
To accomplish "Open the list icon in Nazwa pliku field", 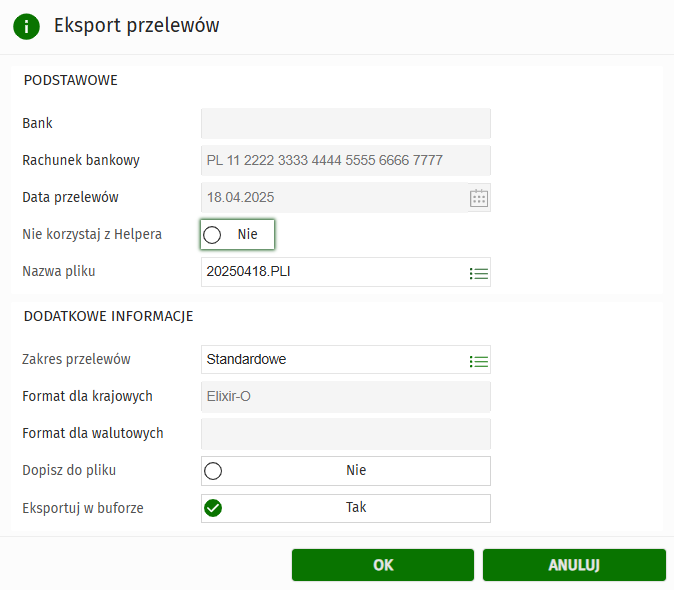I will coord(479,272).
